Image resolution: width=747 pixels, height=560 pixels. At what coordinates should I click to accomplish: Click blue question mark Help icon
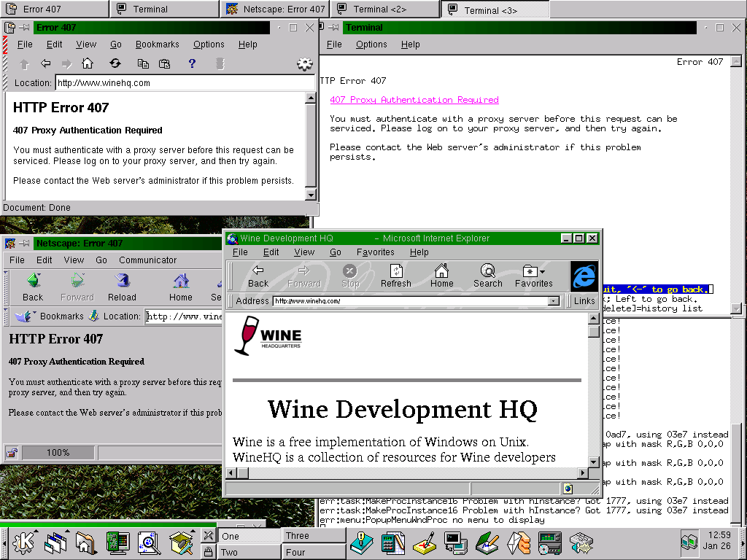coord(192,63)
